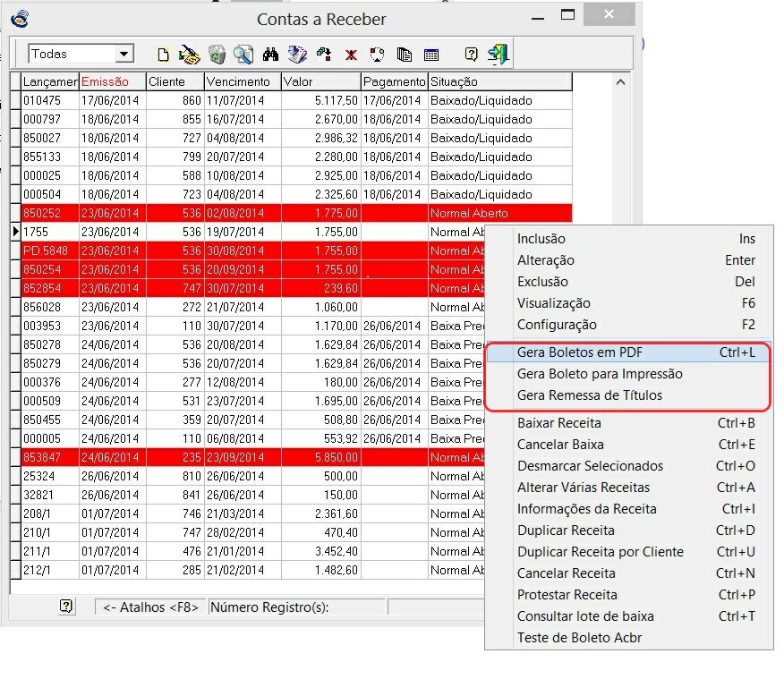Choose Exclusão from the context menu

click(x=629, y=282)
